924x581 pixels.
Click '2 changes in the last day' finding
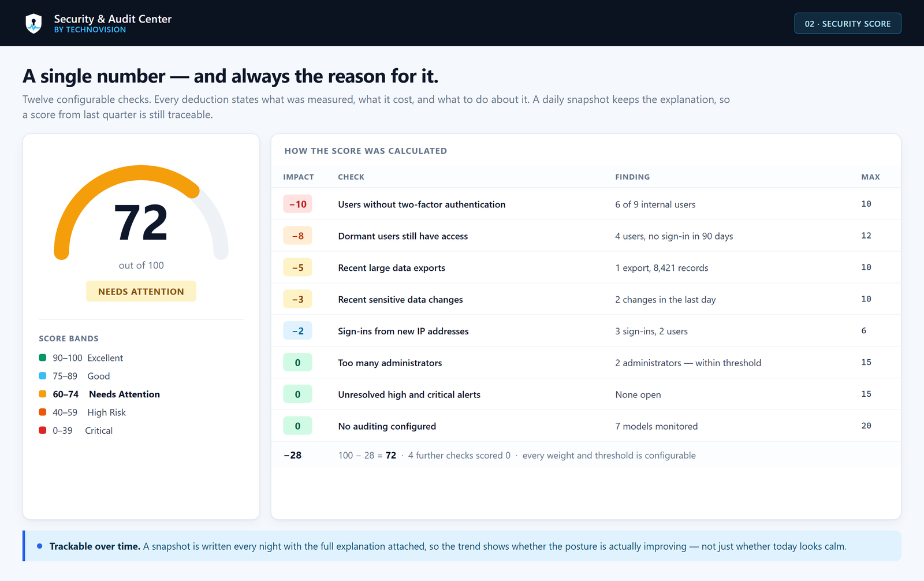665,300
